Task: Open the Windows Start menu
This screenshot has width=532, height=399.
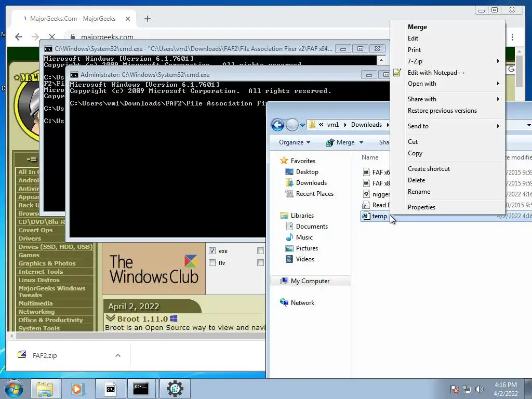Action: (x=14, y=389)
